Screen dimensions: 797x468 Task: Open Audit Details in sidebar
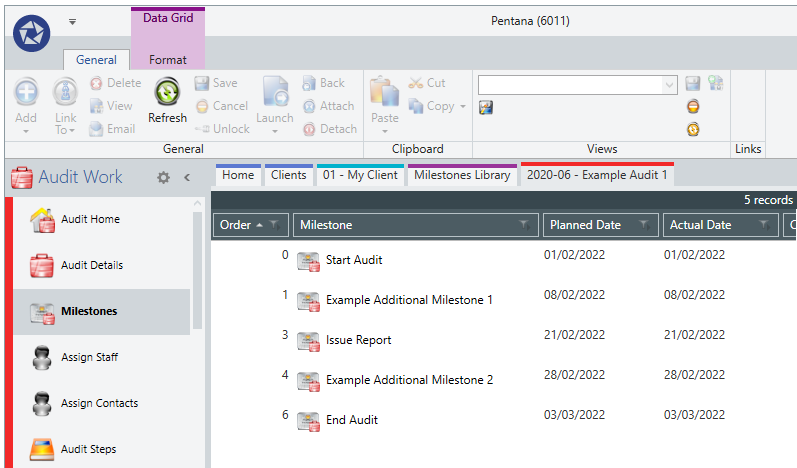click(x=102, y=265)
